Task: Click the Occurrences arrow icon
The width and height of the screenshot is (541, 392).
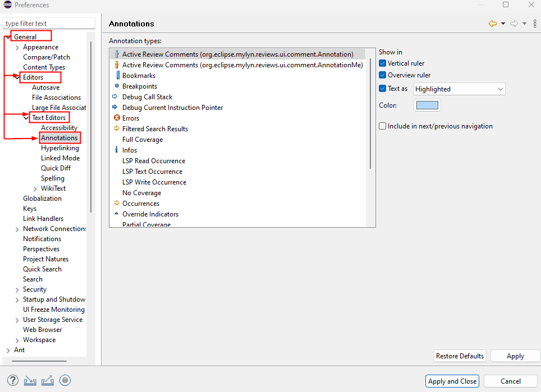Action: (x=117, y=203)
